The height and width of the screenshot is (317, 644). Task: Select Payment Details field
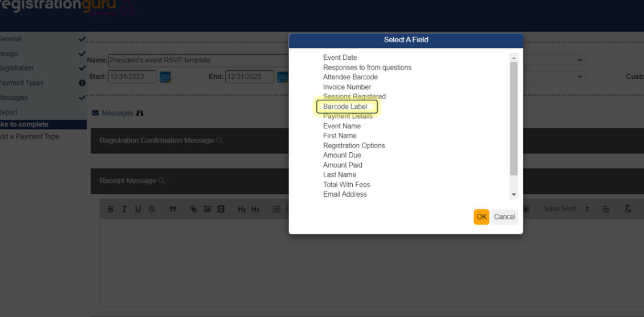pos(348,116)
